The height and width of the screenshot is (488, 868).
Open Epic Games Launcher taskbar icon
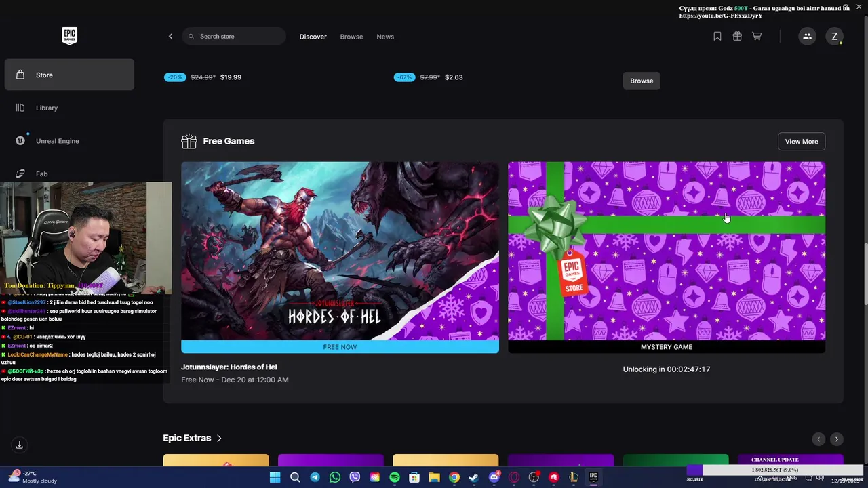[x=593, y=477]
